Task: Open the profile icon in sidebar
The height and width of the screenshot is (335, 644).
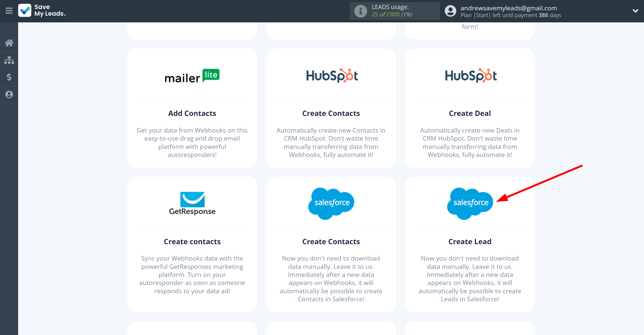Action: click(x=9, y=95)
